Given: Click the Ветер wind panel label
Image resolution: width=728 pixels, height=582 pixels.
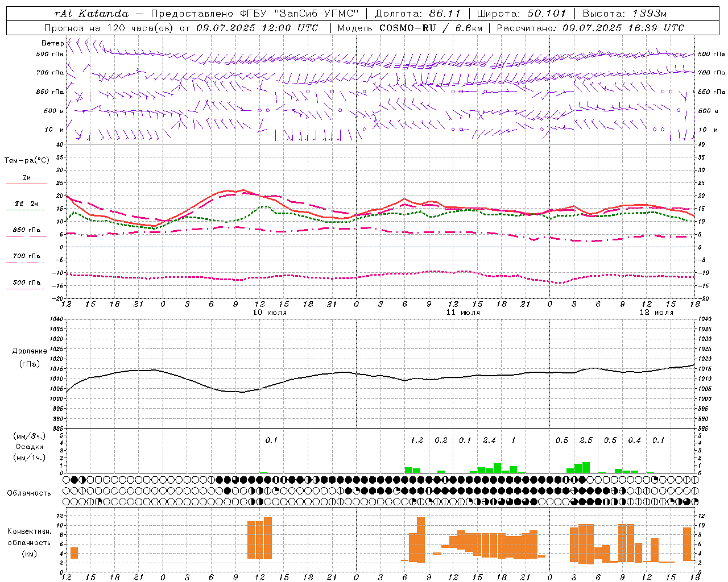Looking at the screenshot, I should [x=53, y=43].
